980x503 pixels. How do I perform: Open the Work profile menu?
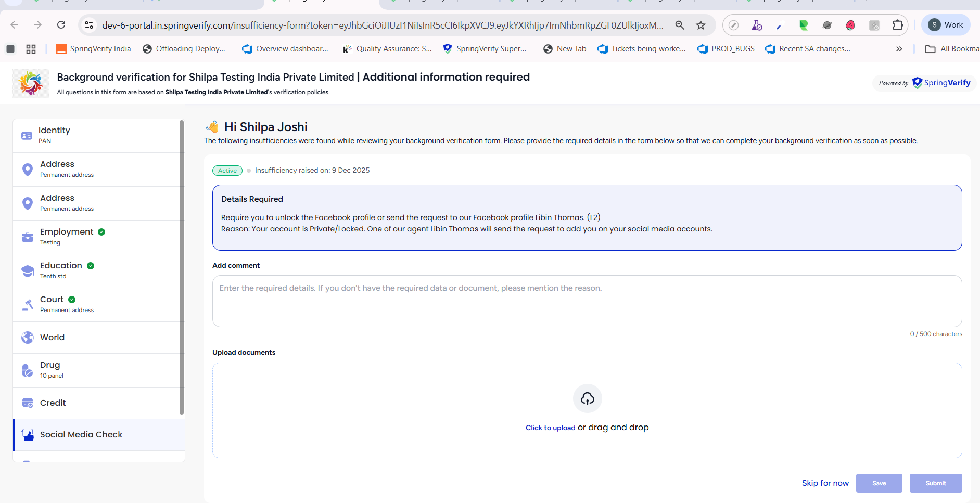pyautogui.click(x=946, y=25)
